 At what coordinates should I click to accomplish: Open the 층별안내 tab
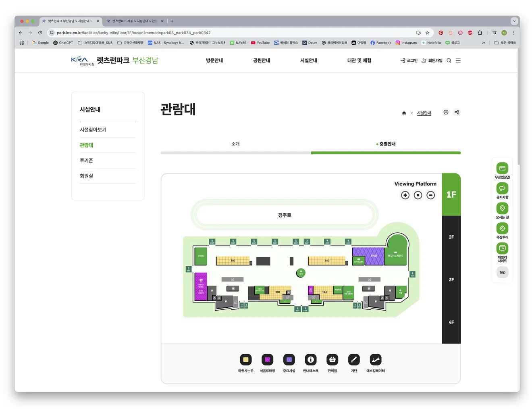(386, 144)
